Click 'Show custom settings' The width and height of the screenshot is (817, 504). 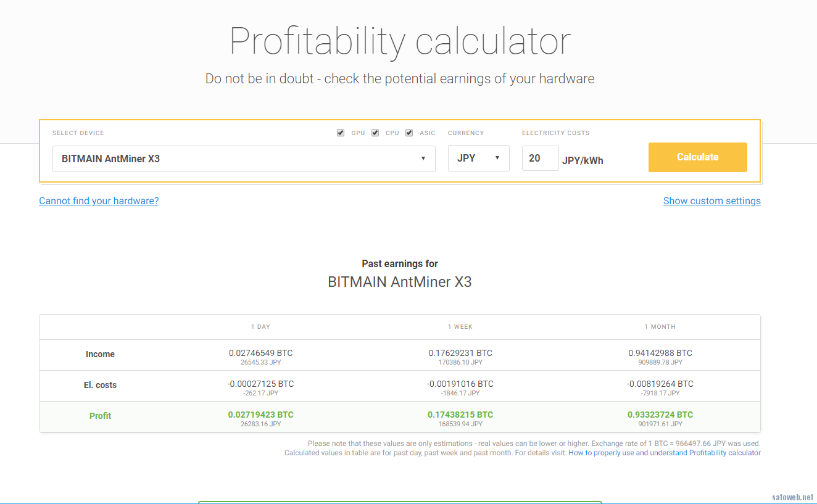711,200
